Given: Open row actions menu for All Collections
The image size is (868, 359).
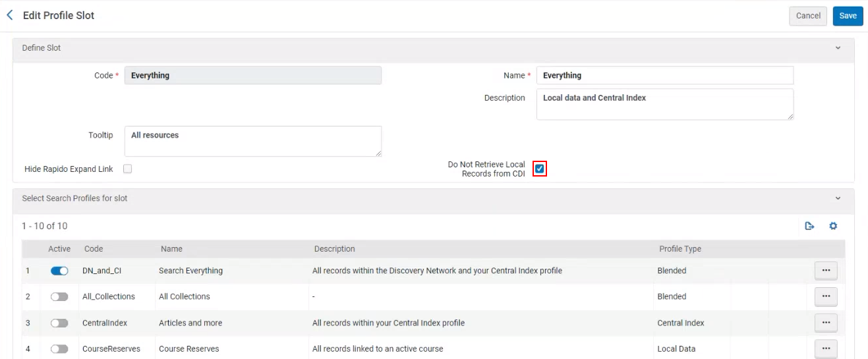Looking at the screenshot, I should (x=826, y=297).
